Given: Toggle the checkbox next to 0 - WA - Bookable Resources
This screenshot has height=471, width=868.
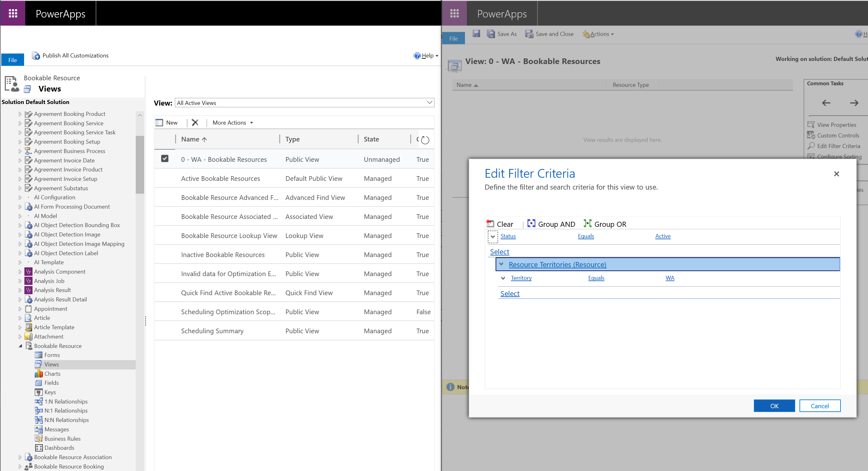Looking at the screenshot, I should tap(164, 159).
